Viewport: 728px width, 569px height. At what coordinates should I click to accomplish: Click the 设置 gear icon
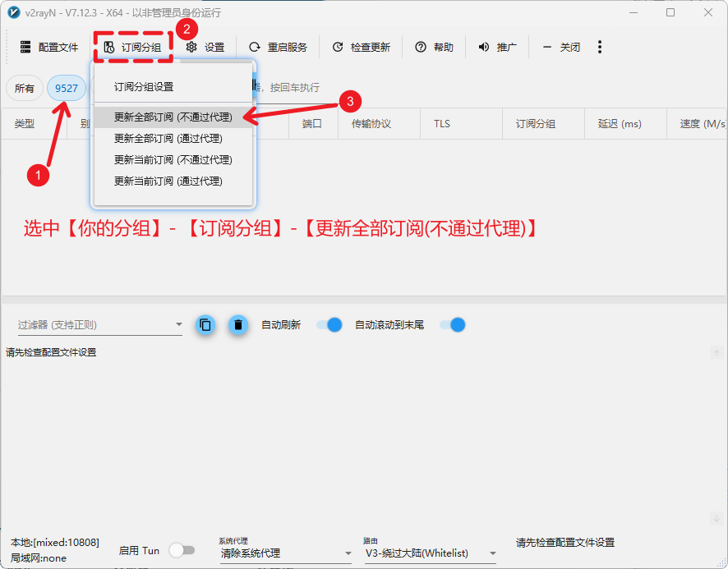pyautogui.click(x=191, y=47)
